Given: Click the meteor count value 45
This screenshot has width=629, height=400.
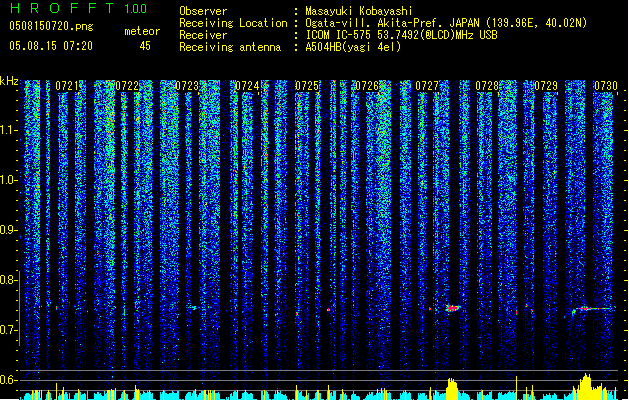Looking at the screenshot, I should coord(145,46).
